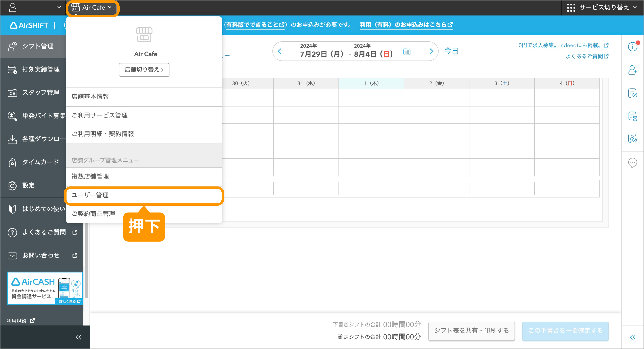Click the services grid icon at top right
Viewport: 644px width, 349px height.
[x=571, y=8]
